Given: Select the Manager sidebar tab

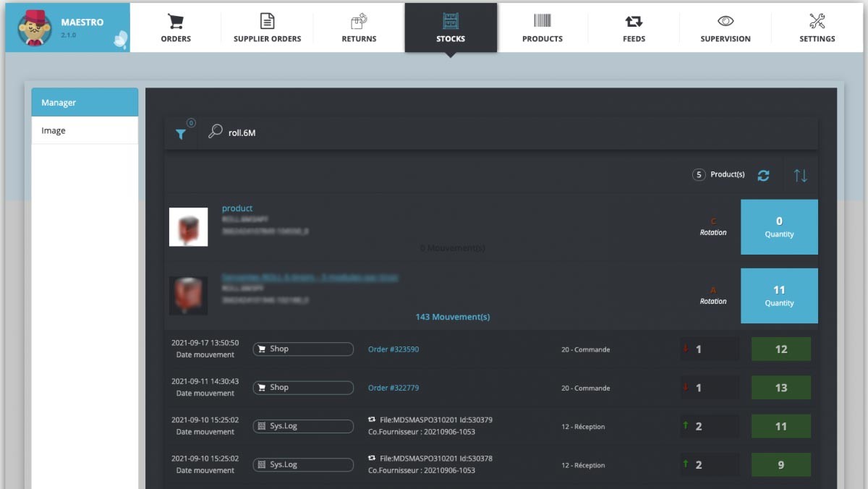Looking at the screenshot, I should (x=85, y=103).
